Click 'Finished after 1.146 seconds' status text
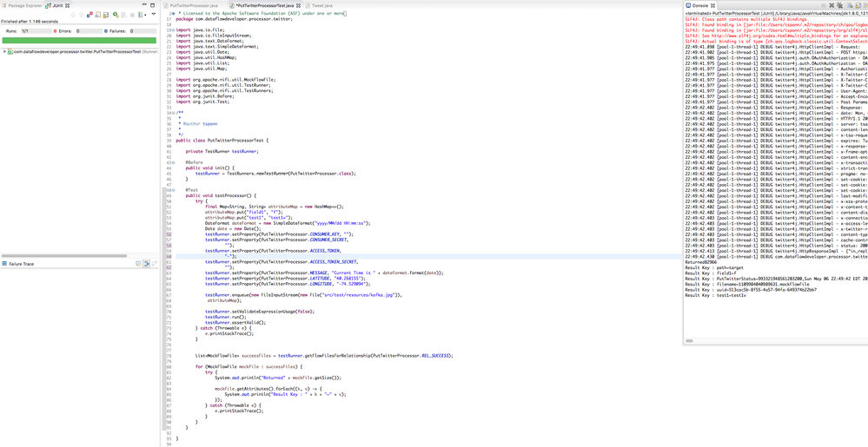 tap(30, 22)
